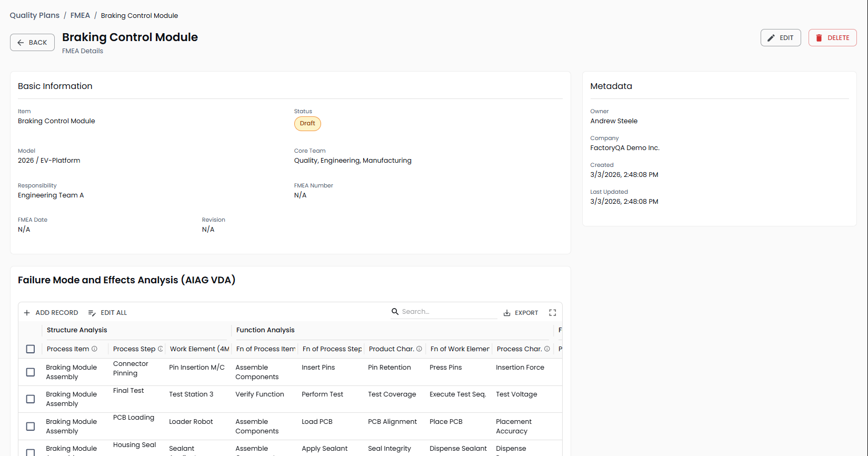Click the info icon next to Process Item
The width and height of the screenshot is (868, 456).
pyautogui.click(x=95, y=349)
